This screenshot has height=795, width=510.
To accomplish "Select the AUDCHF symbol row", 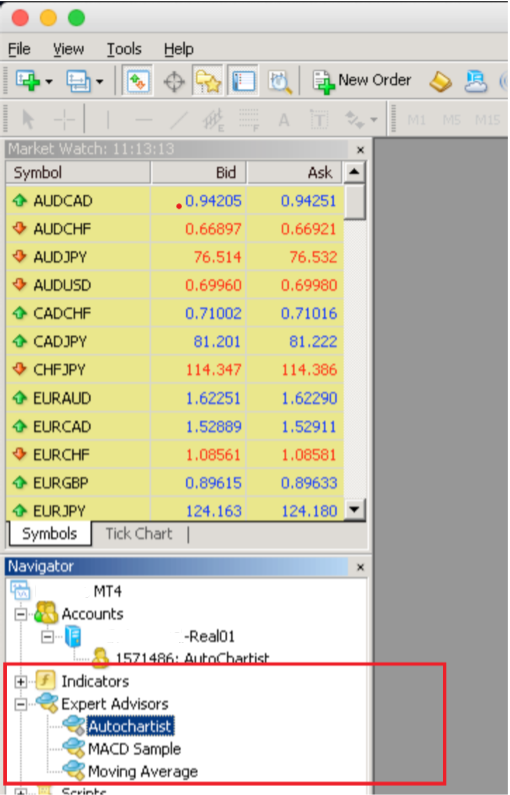I will tap(174, 229).
